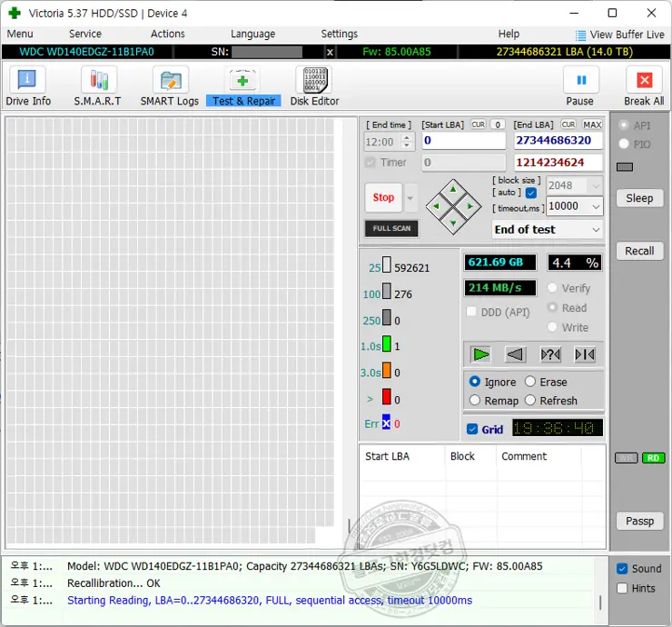Image resolution: width=672 pixels, height=627 pixels.
Task: Select the Remap radio option
Action: tap(475, 401)
